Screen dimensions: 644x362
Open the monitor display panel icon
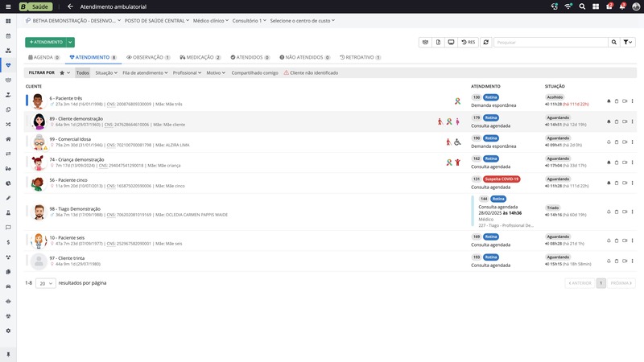pos(450,42)
